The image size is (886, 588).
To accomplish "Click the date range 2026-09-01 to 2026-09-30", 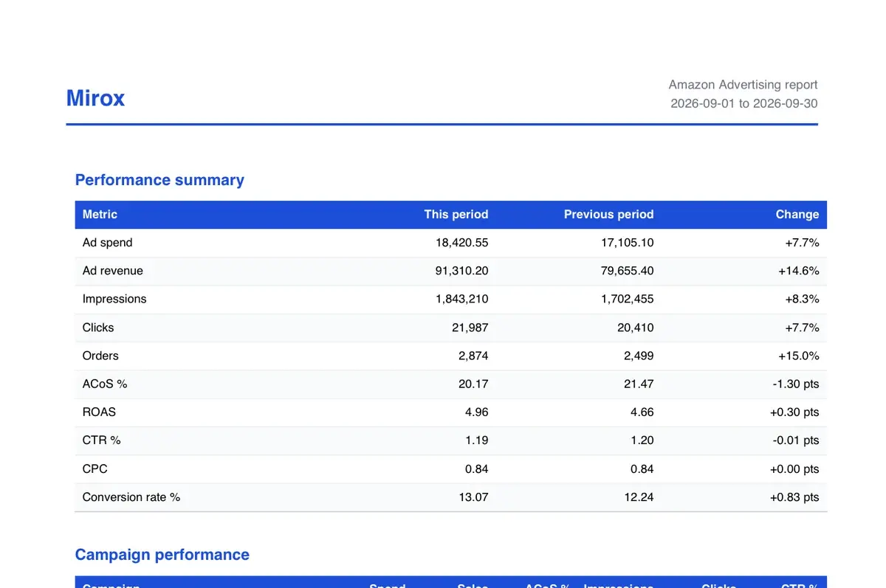I will (x=744, y=104).
